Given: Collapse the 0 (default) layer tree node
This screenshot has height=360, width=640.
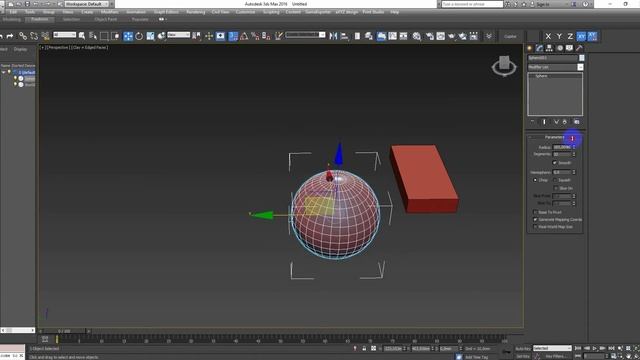Looking at the screenshot, I should tap(4, 72).
